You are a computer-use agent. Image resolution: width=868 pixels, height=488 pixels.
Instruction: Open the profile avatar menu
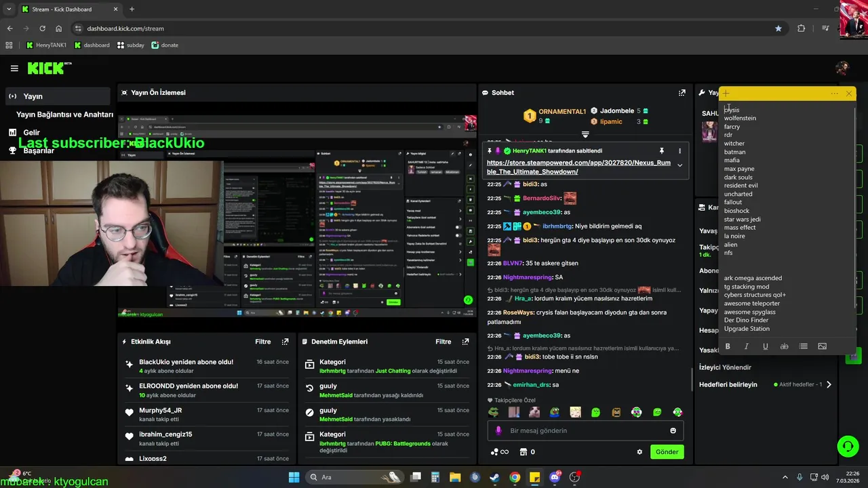[842, 68]
